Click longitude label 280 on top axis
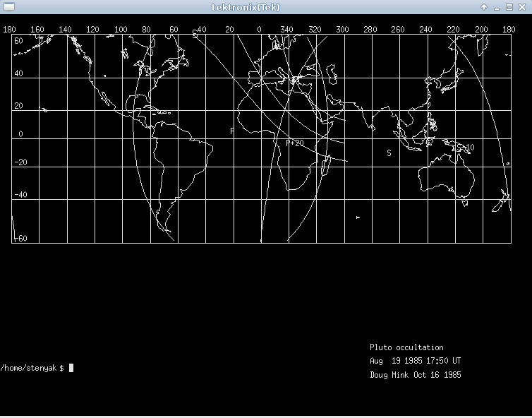This screenshot has width=532, height=418. pos(370,30)
